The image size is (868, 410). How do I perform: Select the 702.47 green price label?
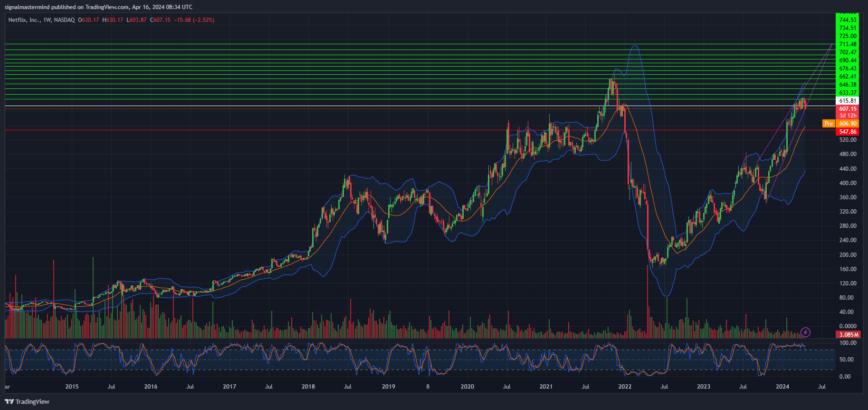pyautogui.click(x=848, y=52)
